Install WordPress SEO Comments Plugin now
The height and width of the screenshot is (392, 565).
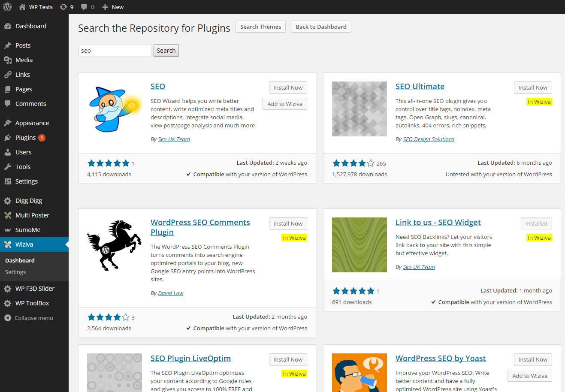click(x=288, y=223)
